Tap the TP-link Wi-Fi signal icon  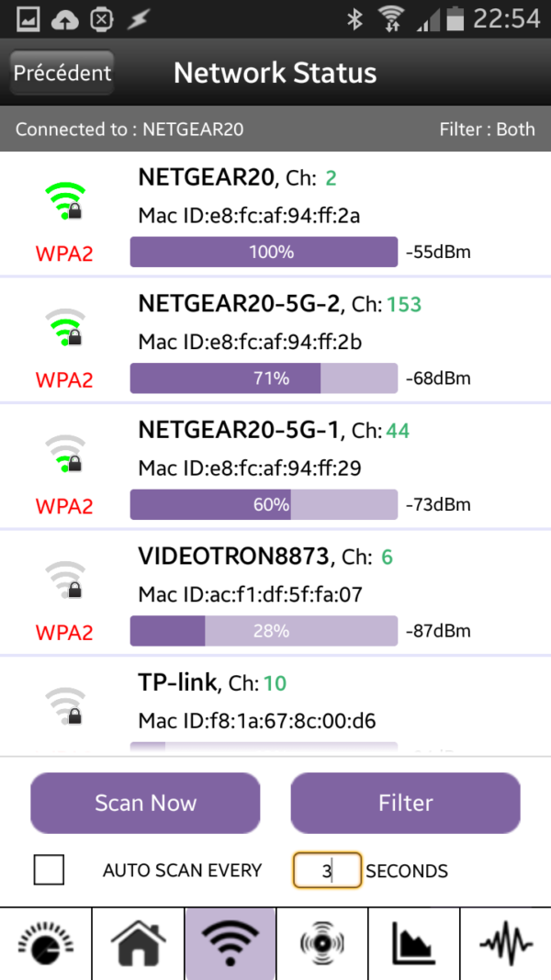coord(65,707)
